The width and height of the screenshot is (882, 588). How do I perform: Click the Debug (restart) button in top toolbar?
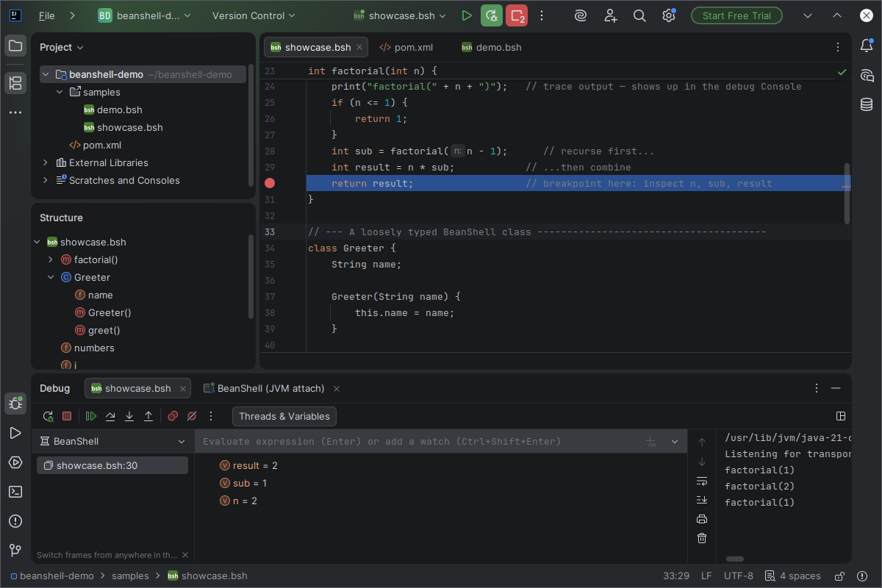pyautogui.click(x=492, y=15)
